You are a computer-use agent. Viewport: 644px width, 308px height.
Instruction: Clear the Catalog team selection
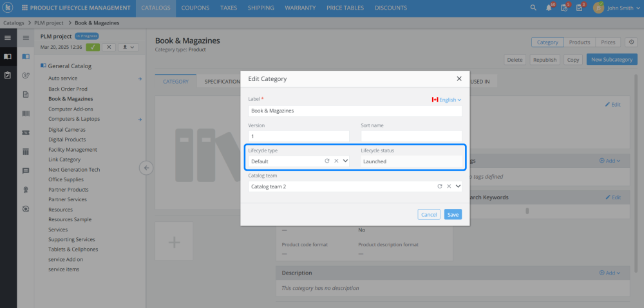[449, 186]
